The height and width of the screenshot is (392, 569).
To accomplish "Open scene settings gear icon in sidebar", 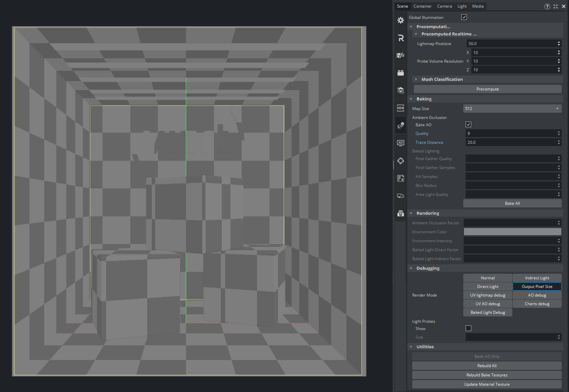I will [401, 20].
